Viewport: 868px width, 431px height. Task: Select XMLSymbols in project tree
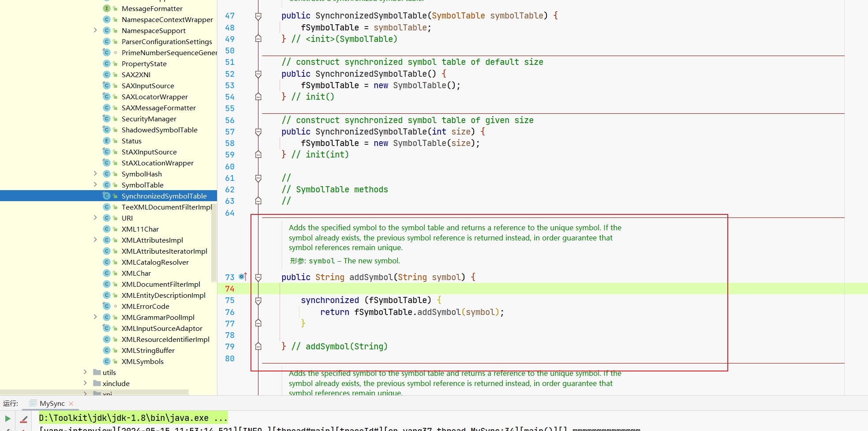[142, 361]
